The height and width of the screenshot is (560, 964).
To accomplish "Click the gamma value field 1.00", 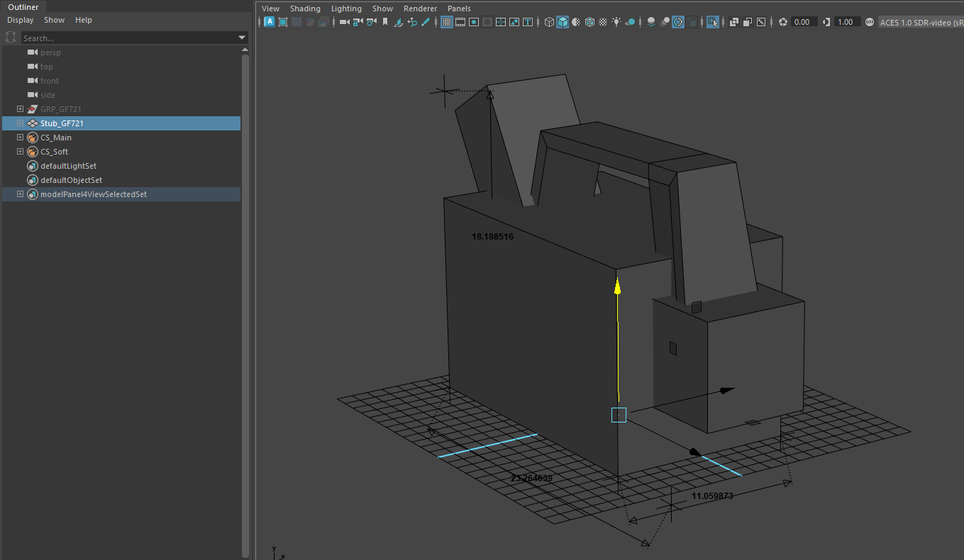I will point(847,22).
